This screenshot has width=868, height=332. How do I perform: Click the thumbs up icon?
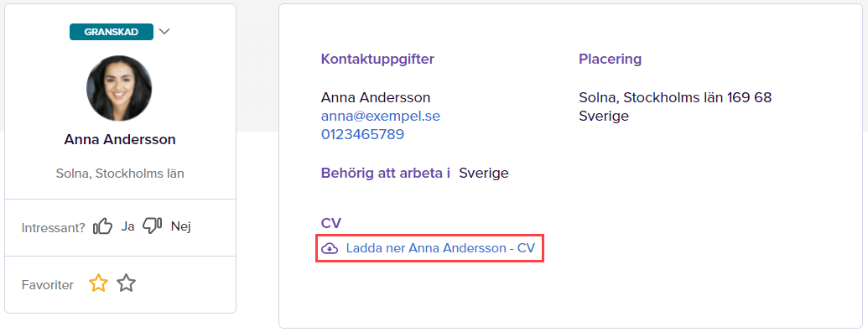[103, 226]
